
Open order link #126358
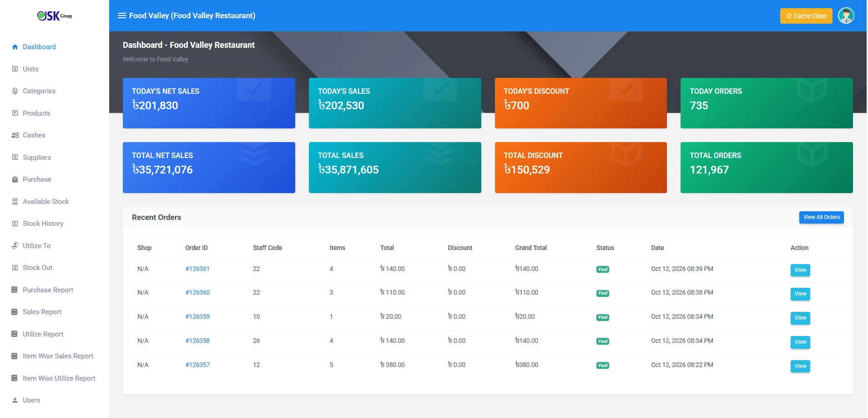[x=197, y=341]
